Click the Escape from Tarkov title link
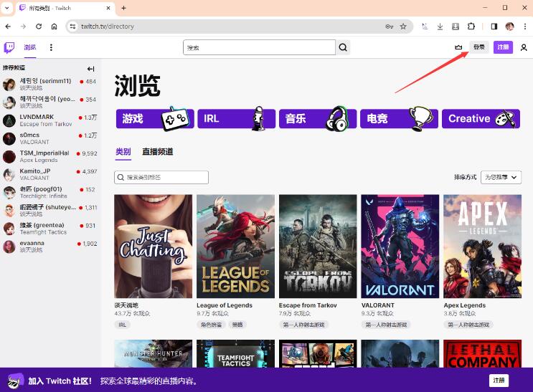This screenshot has height=392, width=533. [x=308, y=305]
